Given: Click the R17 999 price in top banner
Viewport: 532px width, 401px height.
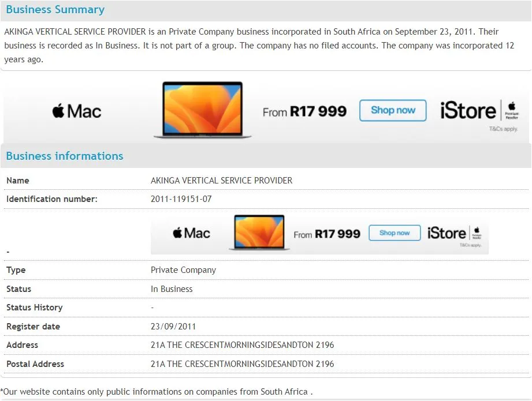Looking at the screenshot, I should tap(318, 111).
